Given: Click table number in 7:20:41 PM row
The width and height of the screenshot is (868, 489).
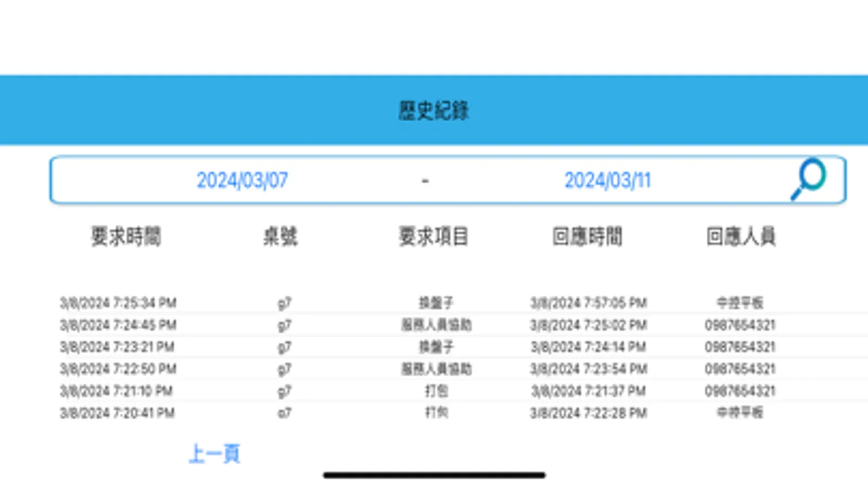Looking at the screenshot, I should point(284,413).
